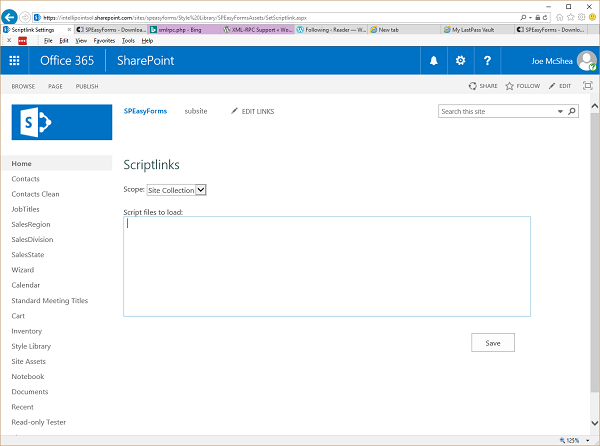Click the browser back arrow button
This screenshot has height=446, width=600.
click(9, 17)
